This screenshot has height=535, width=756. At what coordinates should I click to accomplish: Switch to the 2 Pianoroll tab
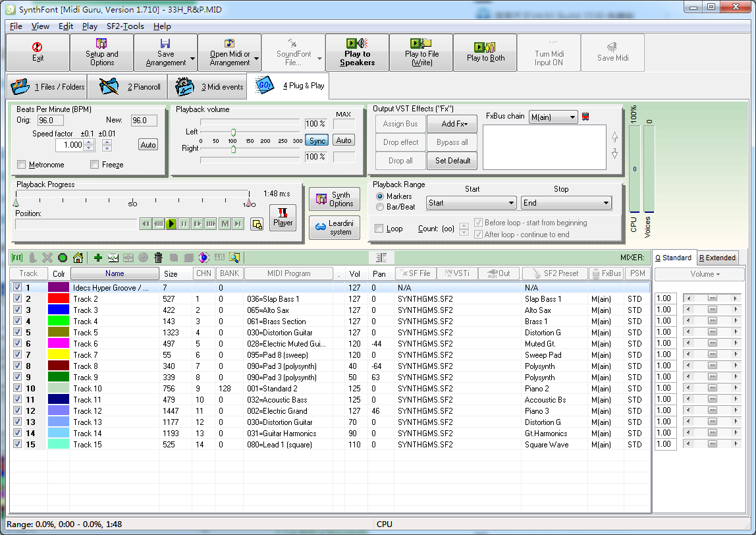127,87
